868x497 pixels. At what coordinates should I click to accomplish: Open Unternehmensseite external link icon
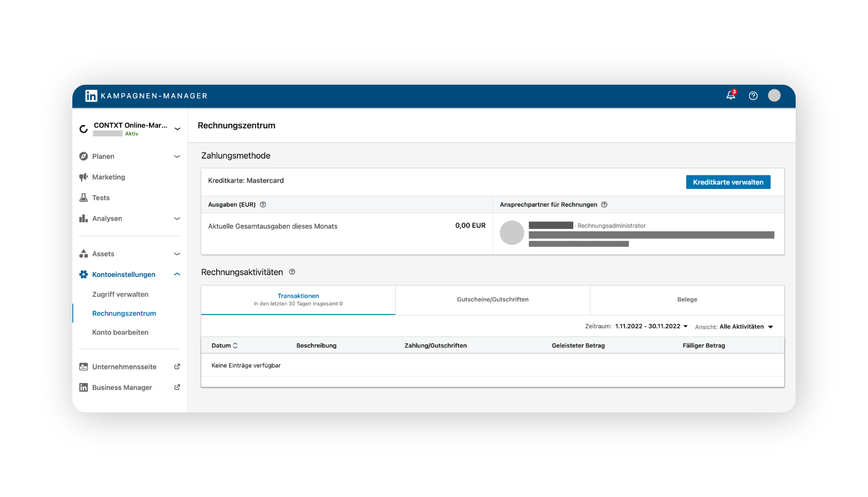pos(177,366)
